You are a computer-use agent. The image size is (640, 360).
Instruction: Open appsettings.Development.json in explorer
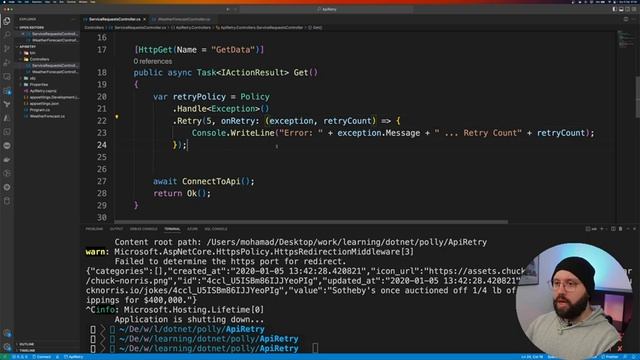click(47, 97)
